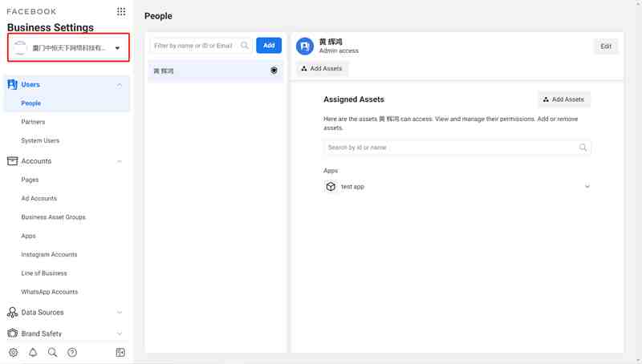The image size is (642, 364).
Task: Click the assigned assets search icon
Action: (583, 148)
